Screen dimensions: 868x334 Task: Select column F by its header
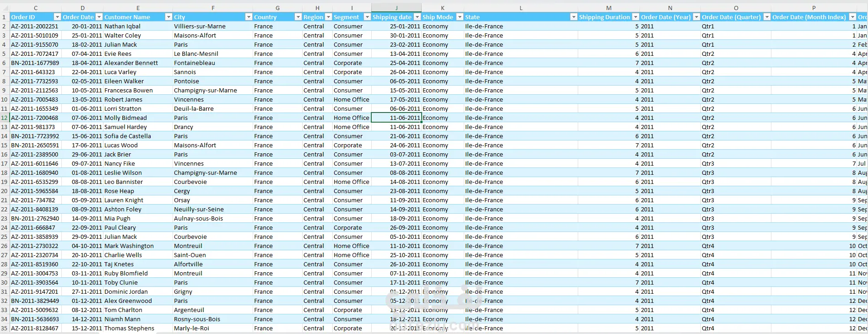click(213, 8)
